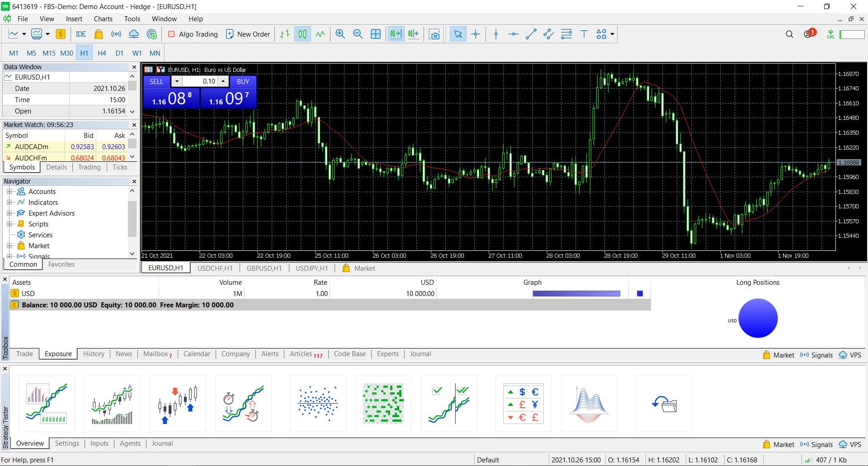The image size is (868, 466).
Task: Switch to the History tab in Toolbox
Action: click(94, 354)
